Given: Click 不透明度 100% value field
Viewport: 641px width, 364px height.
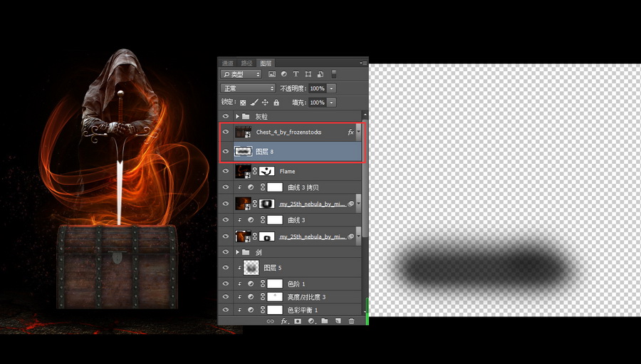Looking at the screenshot, I should 317,88.
